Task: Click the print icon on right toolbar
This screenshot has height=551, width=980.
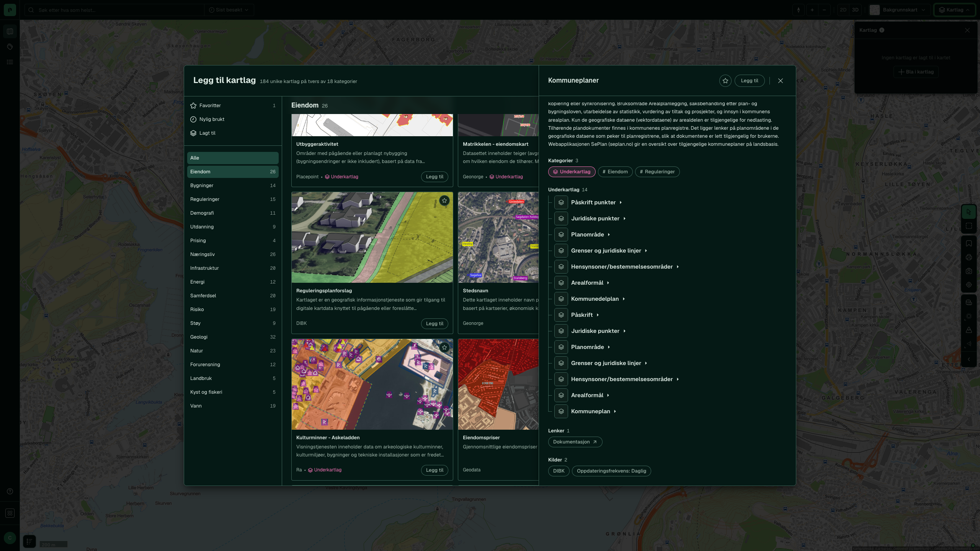Action: click(969, 257)
